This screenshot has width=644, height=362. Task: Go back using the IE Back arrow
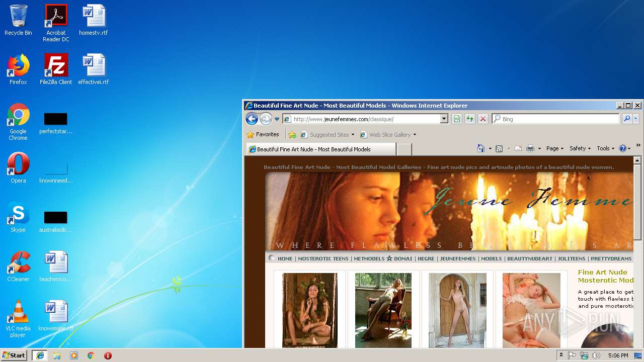[252, 119]
